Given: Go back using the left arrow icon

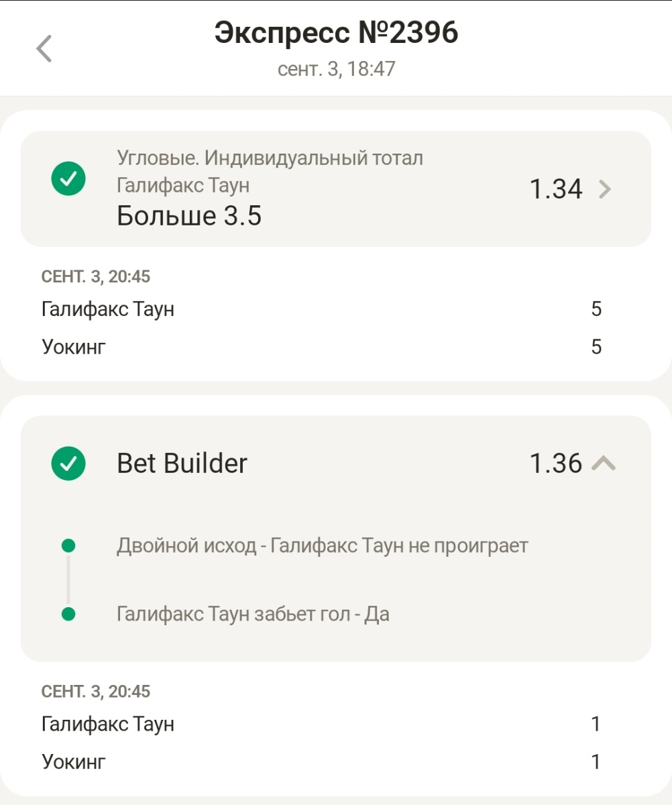Looking at the screenshot, I should coord(44,49).
